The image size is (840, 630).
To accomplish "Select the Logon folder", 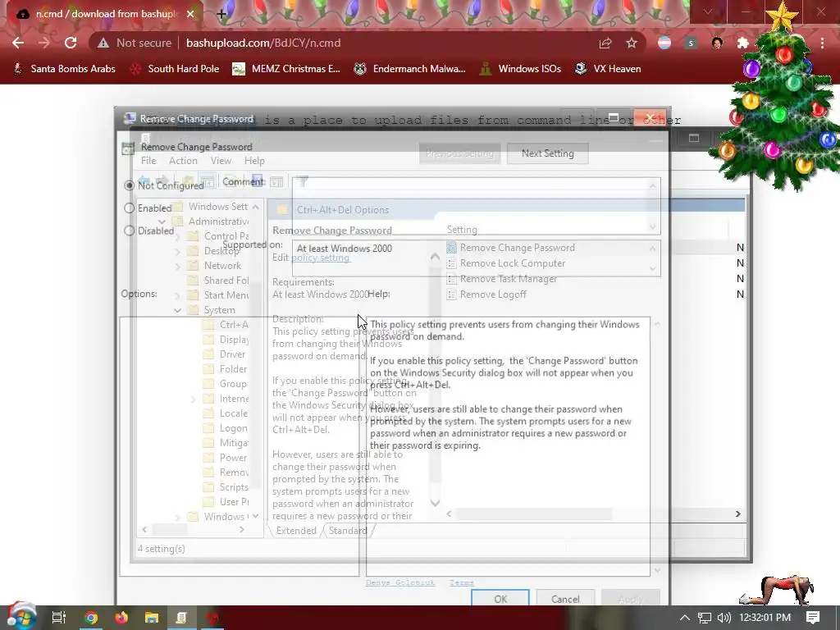I will click(226, 428).
